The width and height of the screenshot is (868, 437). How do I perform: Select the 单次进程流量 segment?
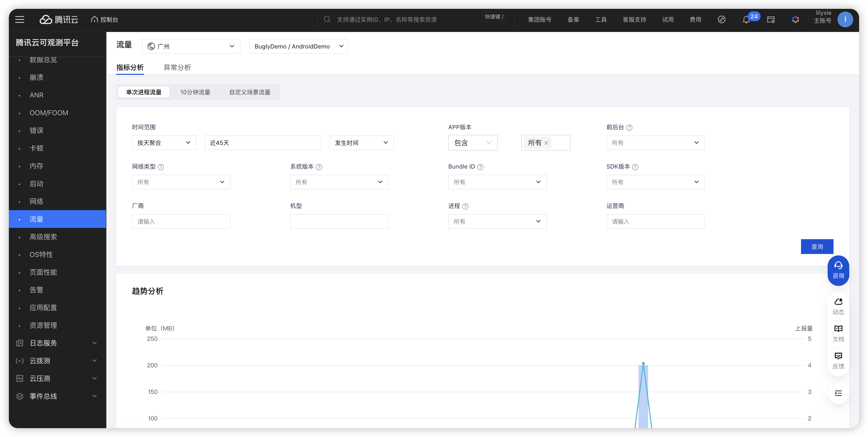click(x=144, y=92)
